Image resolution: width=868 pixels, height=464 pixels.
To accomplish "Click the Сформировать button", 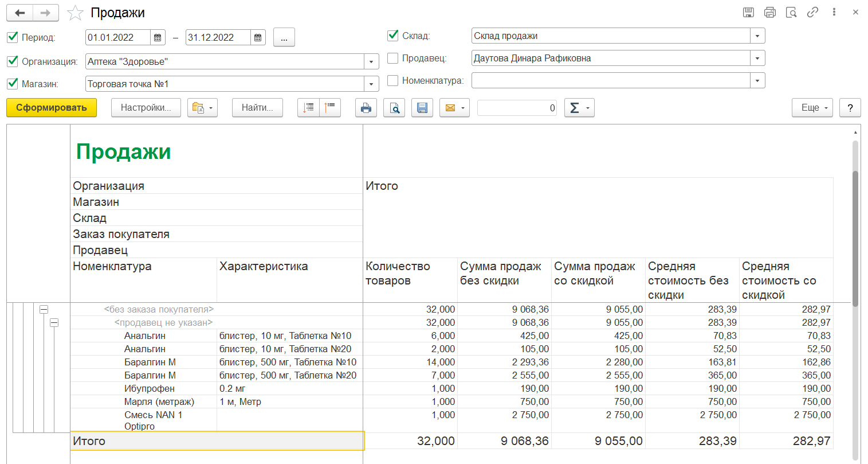I will (52, 108).
